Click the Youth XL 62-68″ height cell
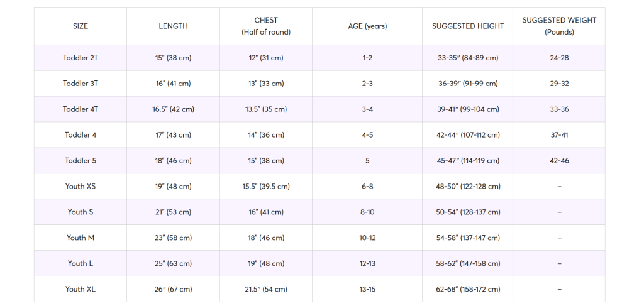Screen dimensions: 644x306 pyautogui.click(x=468, y=290)
